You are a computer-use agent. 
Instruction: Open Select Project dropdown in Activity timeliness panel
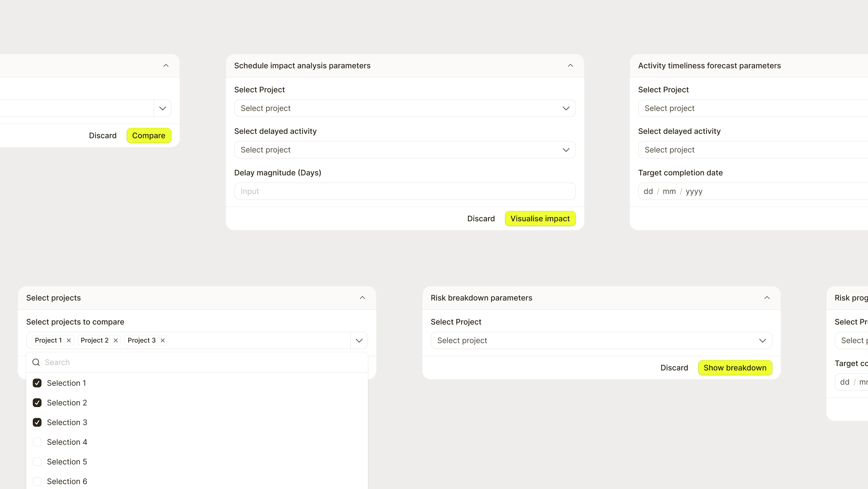point(753,108)
